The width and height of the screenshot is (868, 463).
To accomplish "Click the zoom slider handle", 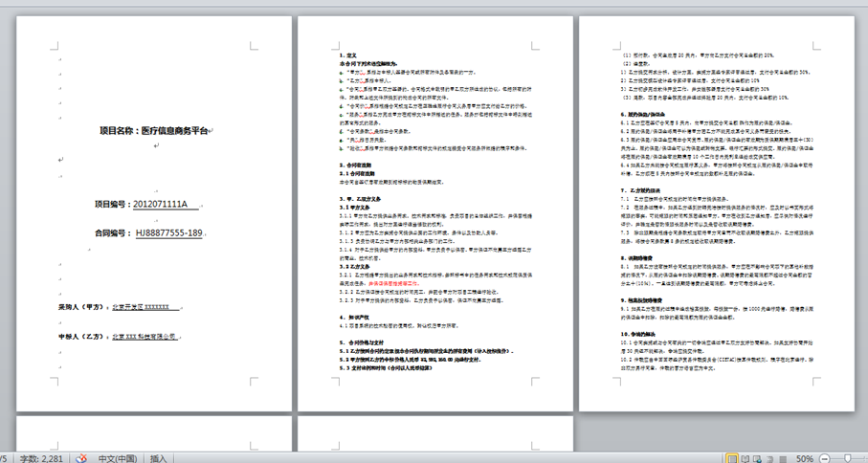I will (x=848, y=458).
